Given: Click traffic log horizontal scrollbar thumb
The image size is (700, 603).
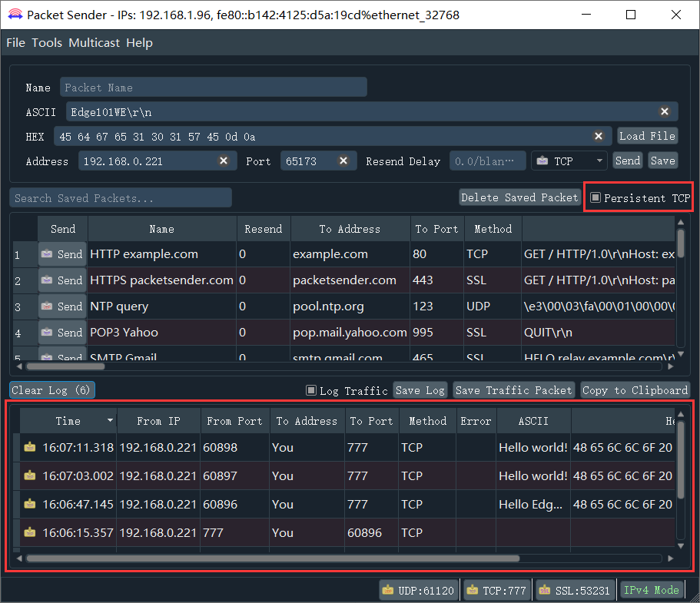Looking at the screenshot, I should (x=273, y=558).
